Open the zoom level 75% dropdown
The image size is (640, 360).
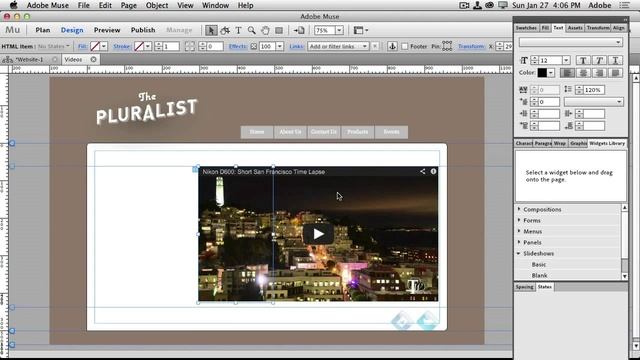340,30
